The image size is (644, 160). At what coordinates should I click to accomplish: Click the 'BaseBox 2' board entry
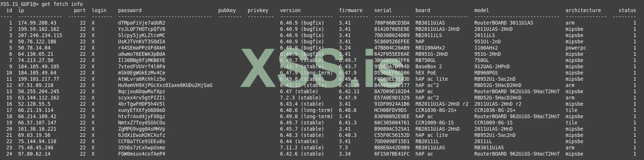click(428, 66)
